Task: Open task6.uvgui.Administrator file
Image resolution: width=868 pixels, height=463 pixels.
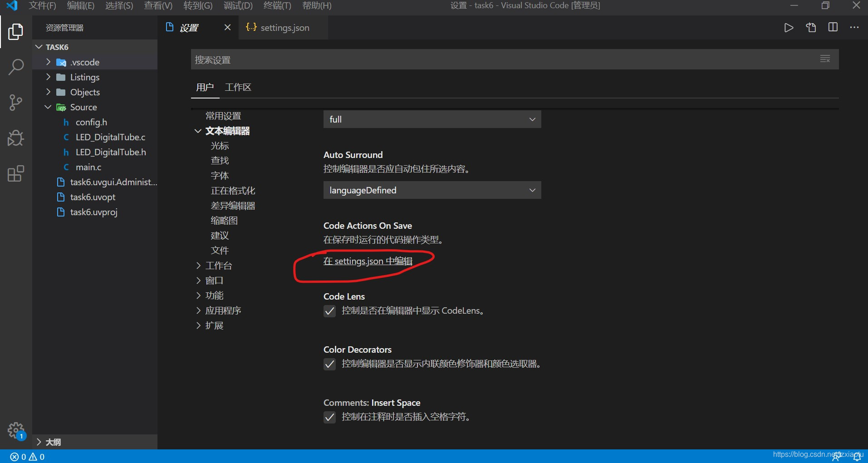Action: pos(113,182)
